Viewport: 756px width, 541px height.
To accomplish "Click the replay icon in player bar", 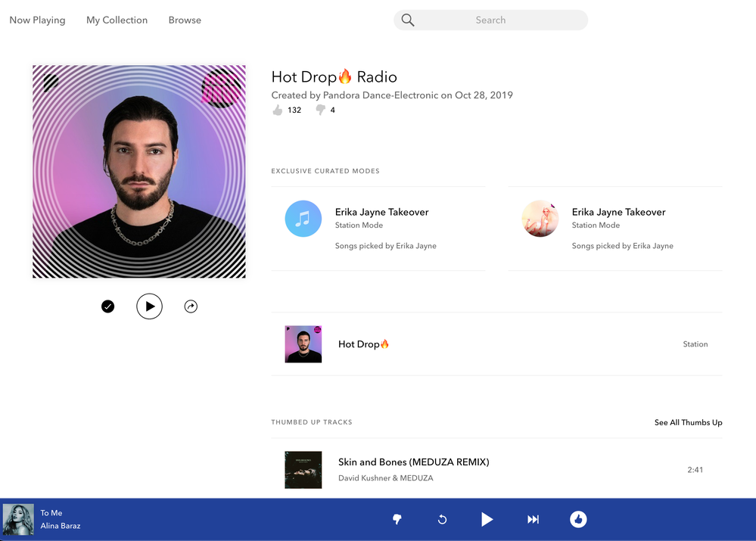I will point(443,519).
